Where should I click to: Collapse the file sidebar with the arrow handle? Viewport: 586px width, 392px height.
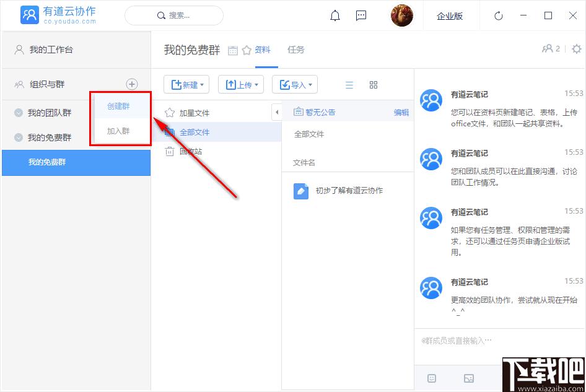click(276, 112)
